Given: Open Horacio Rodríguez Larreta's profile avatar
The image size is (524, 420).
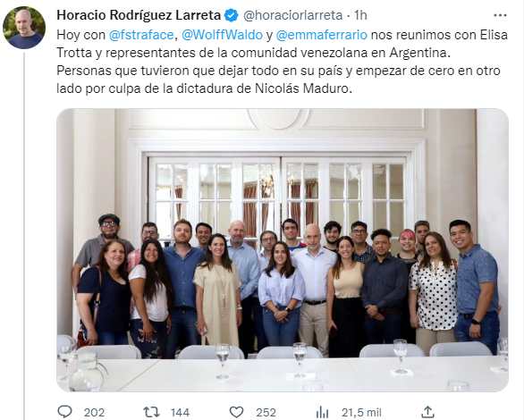Looking at the screenshot, I should pyautogui.click(x=24, y=28).
